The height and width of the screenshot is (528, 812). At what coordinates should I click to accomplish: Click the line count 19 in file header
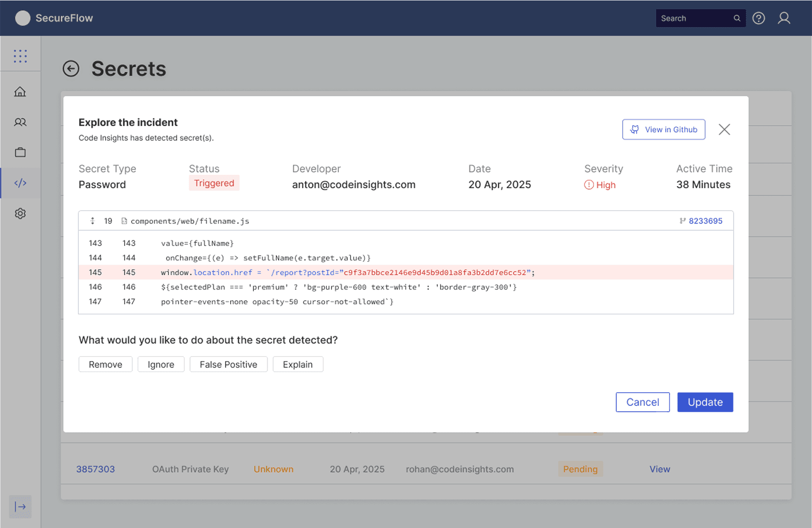[108, 221]
